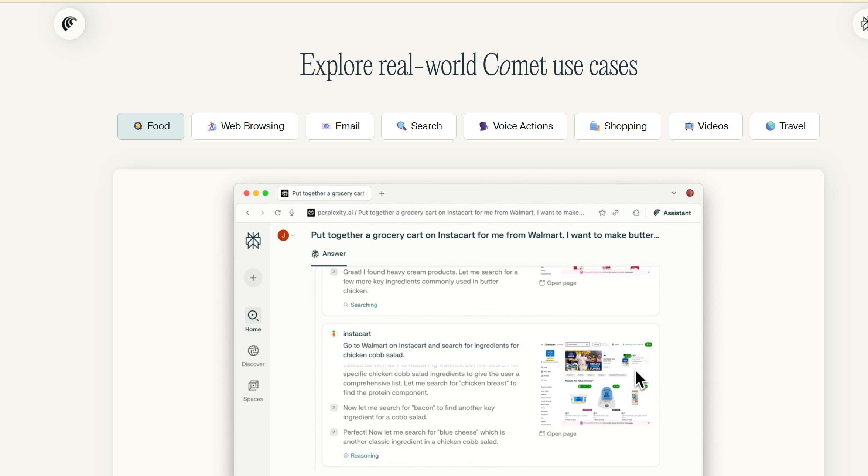
Task: Click the instacart source label
Action: (357, 334)
